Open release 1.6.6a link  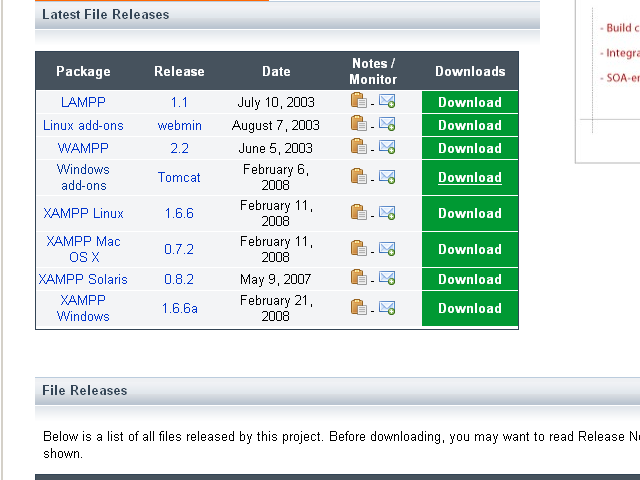click(180, 308)
